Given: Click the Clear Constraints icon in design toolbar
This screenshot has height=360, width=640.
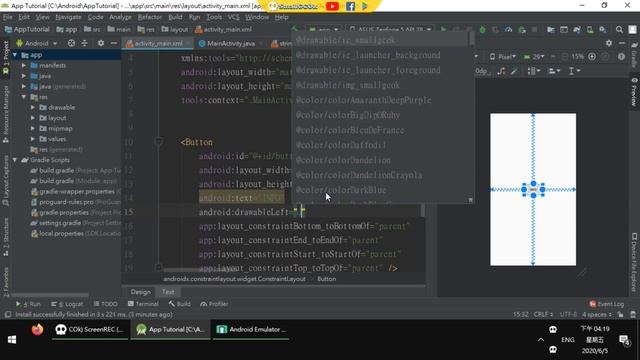Looking at the screenshot, I should pyautogui.click(x=501, y=71).
